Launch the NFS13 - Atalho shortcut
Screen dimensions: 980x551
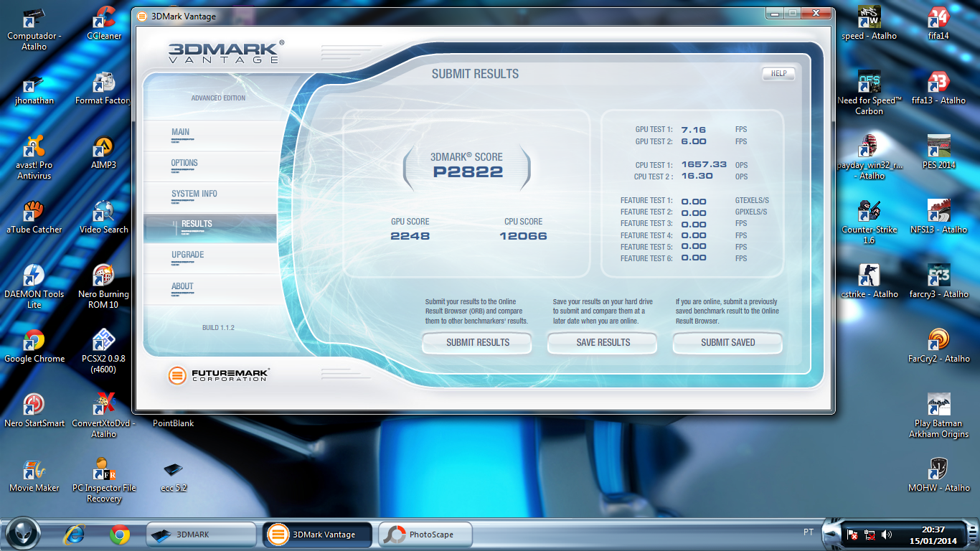tap(939, 217)
